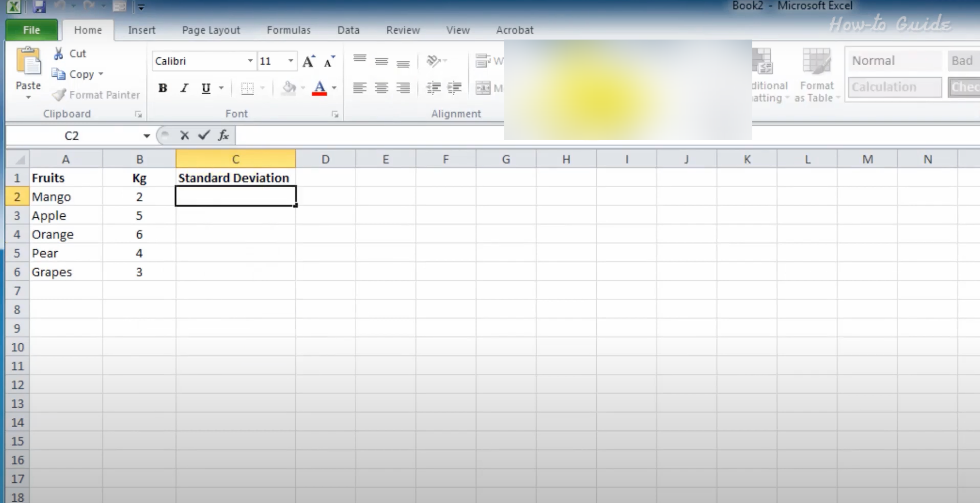Image resolution: width=980 pixels, height=503 pixels.
Task: Open the Page Layout tab
Action: (211, 30)
